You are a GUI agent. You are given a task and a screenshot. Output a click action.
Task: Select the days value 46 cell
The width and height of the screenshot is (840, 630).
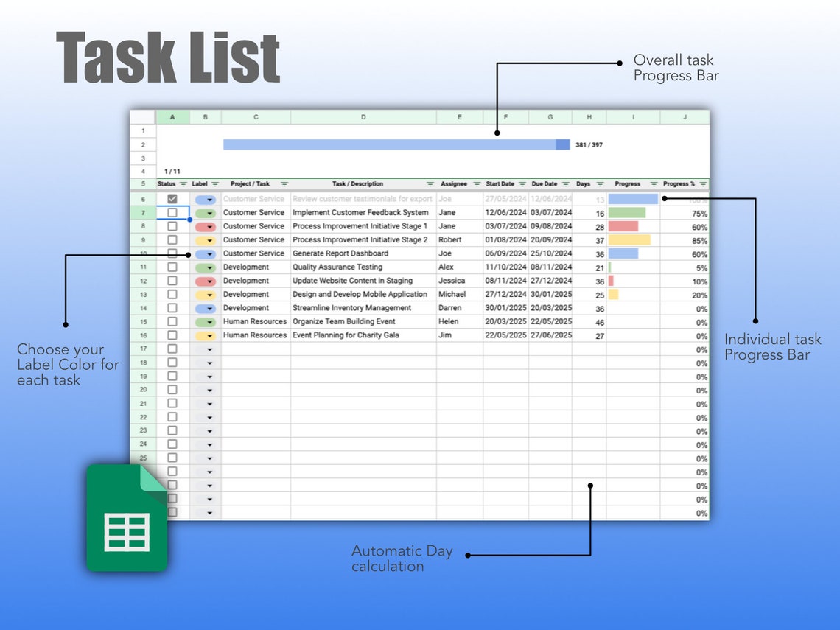coord(589,322)
